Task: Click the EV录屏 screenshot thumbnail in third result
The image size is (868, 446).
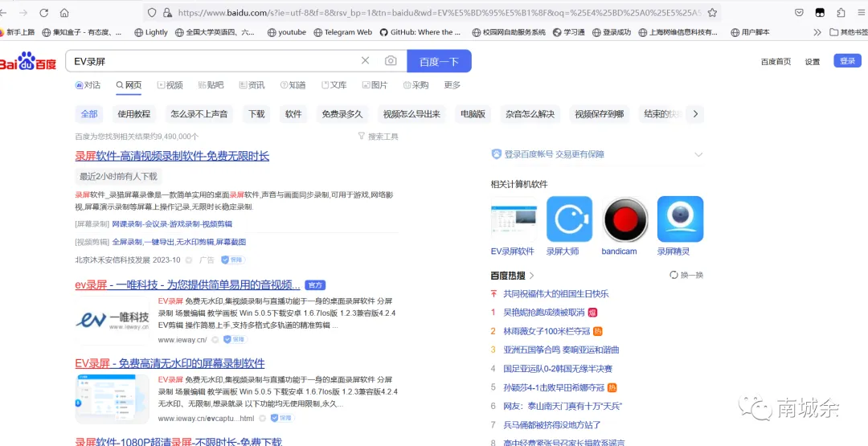Action: pos(113,398)
